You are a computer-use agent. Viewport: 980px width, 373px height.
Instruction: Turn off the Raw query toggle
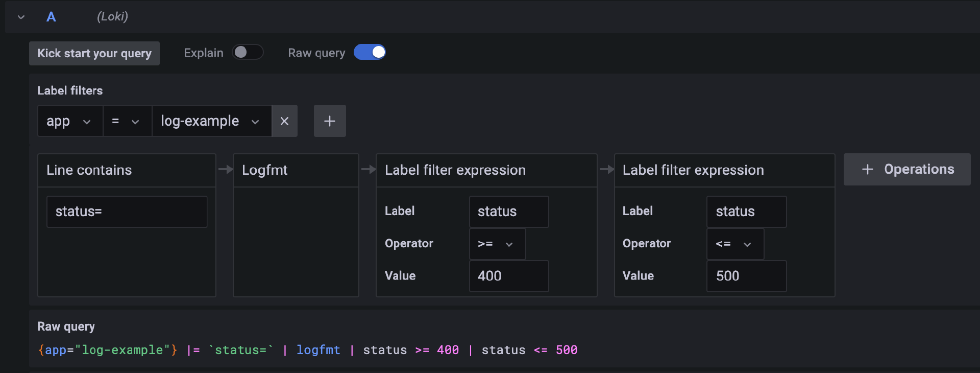point(370,52)
